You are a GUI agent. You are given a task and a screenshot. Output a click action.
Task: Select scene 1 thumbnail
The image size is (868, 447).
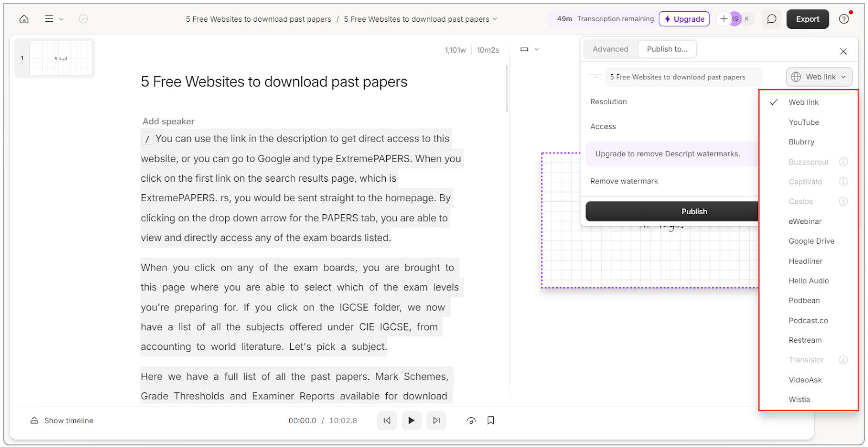61,58
